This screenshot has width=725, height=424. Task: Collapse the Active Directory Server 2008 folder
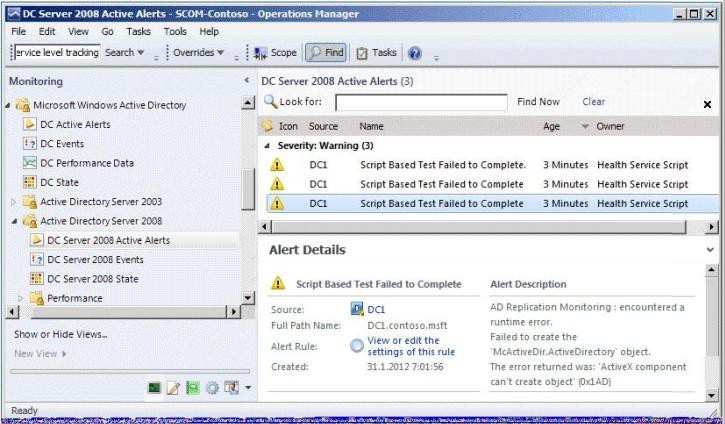pyautogui.click(x=14, y=221)
